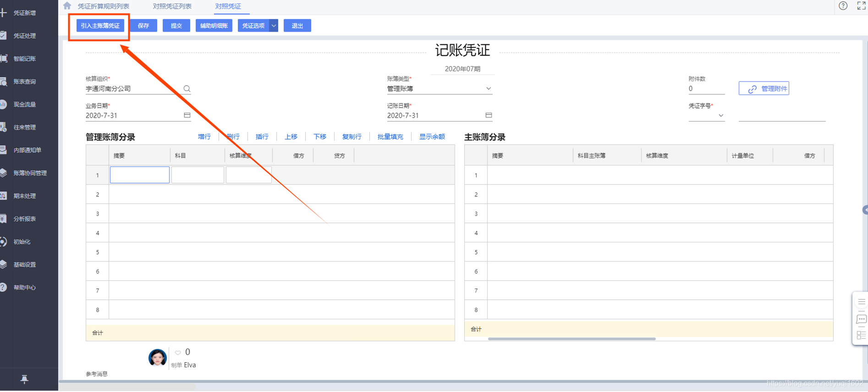Click the 提交 button
Viewport: 868px width, 392px height.
[176, 26]
